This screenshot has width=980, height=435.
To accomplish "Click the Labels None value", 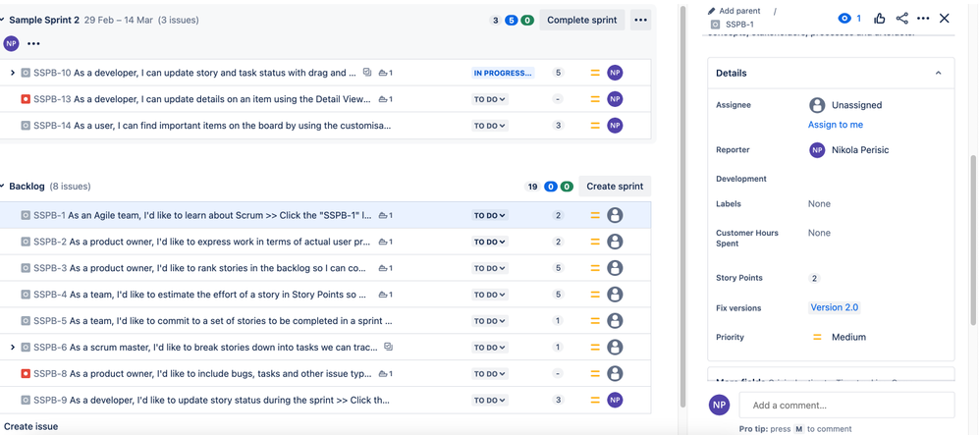I will click(x=819, y=203).
